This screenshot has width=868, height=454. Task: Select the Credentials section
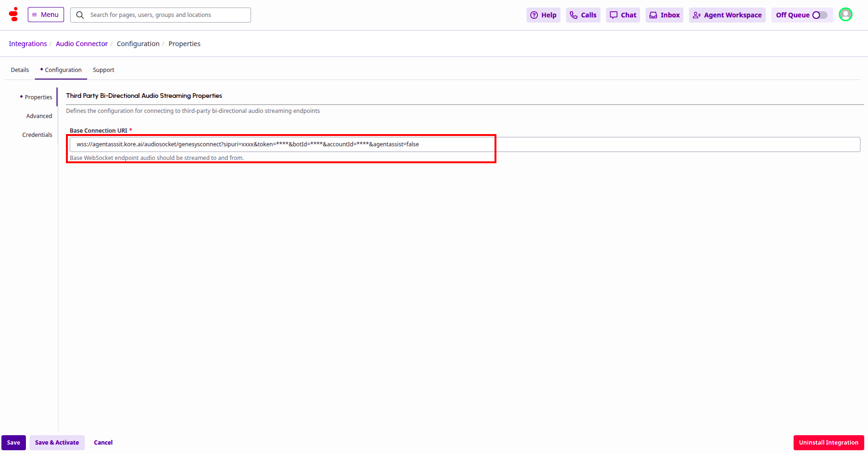pyautogui.click(x=37, y=135)
